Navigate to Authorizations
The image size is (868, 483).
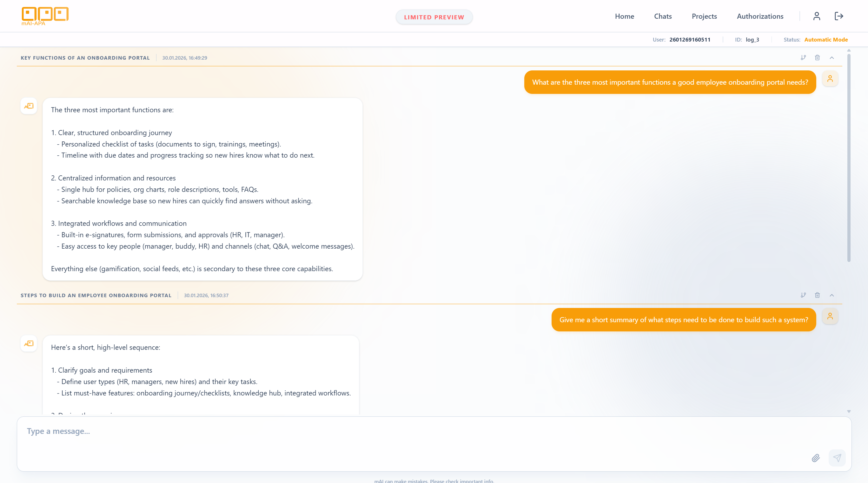(760, 16)
